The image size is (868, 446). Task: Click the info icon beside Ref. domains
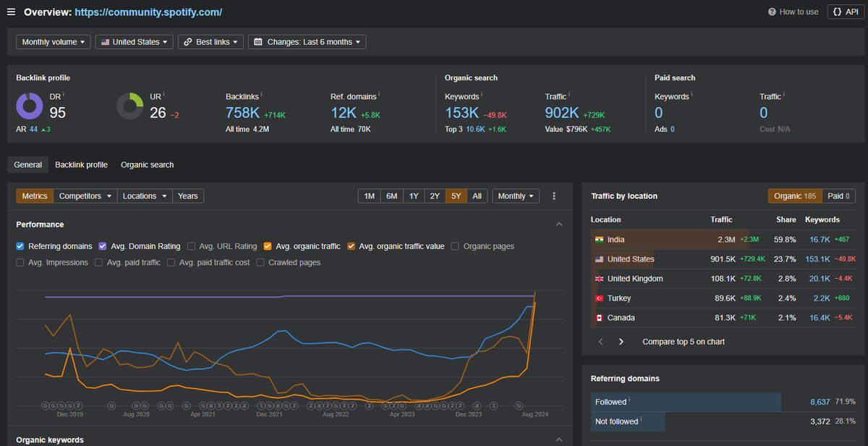pos(378,95)
